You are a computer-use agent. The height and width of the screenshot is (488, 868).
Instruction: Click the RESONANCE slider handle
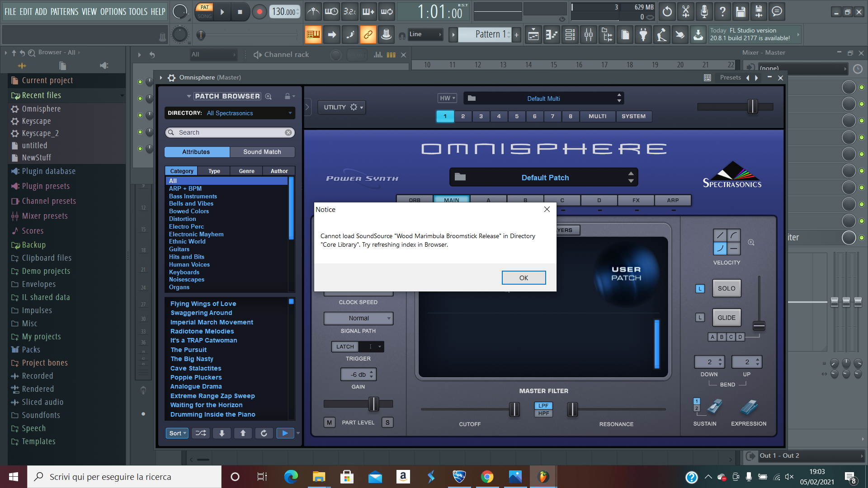tap(572, 409)
